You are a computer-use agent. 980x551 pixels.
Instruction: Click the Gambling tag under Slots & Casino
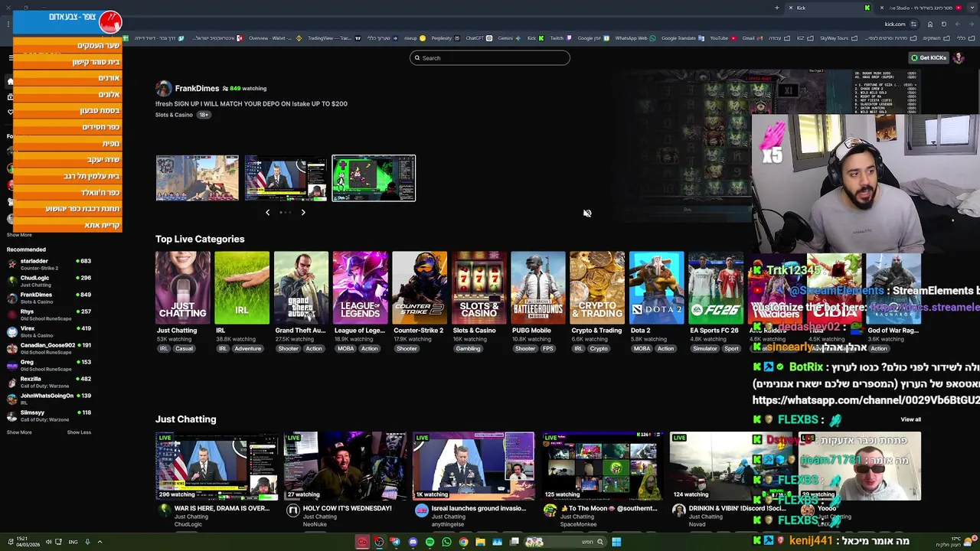click(x=468, y=349)
